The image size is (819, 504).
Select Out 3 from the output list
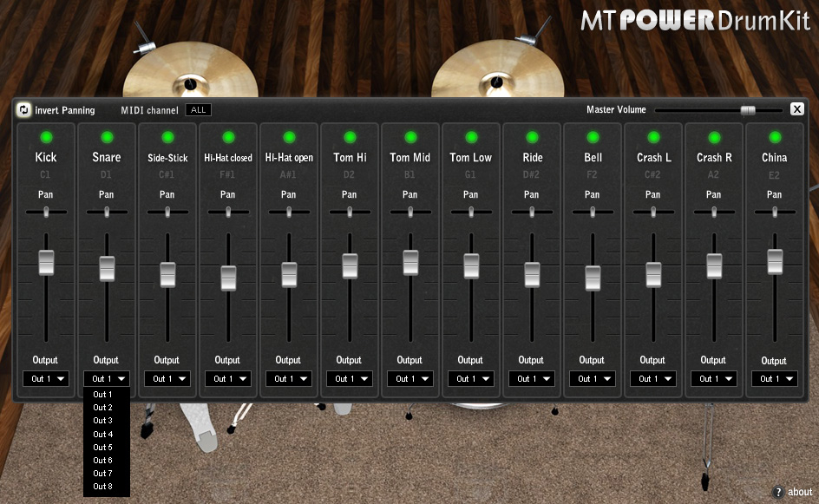point(103,421)
